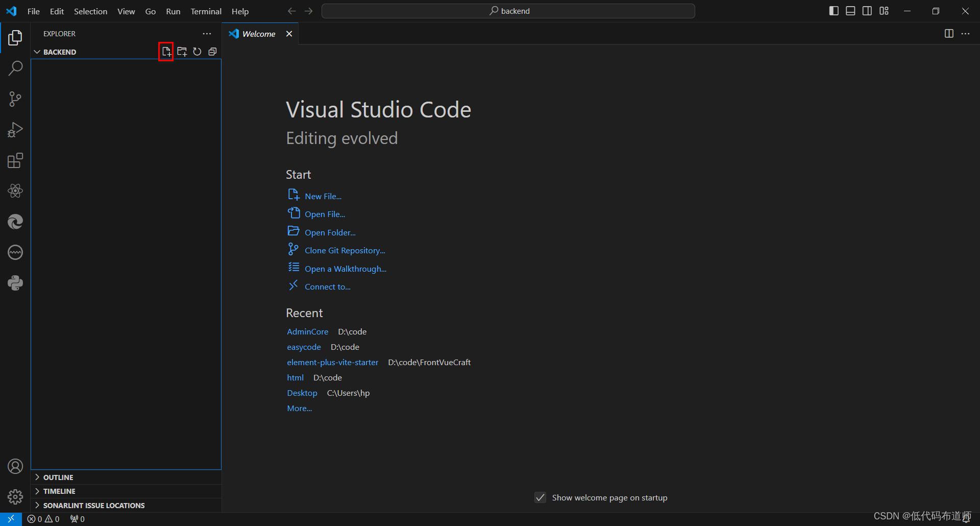This screenshot has height=526, width=980.
Task: Customize layout icon in title bar
Action: [x=884, y=11]
